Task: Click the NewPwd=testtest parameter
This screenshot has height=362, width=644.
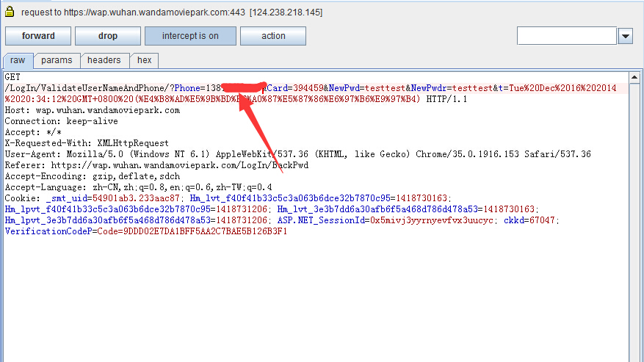Action: pyautogui.click(x=366, y=88)
